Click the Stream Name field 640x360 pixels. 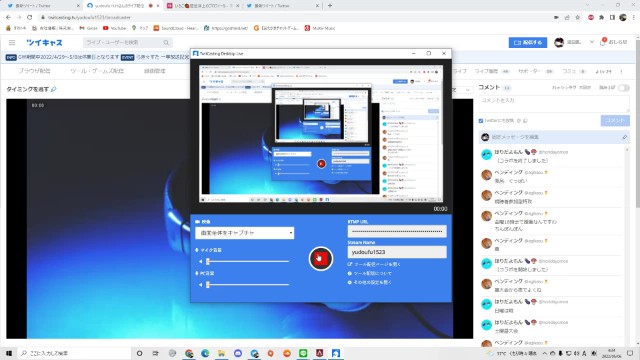tap(397, 252)
